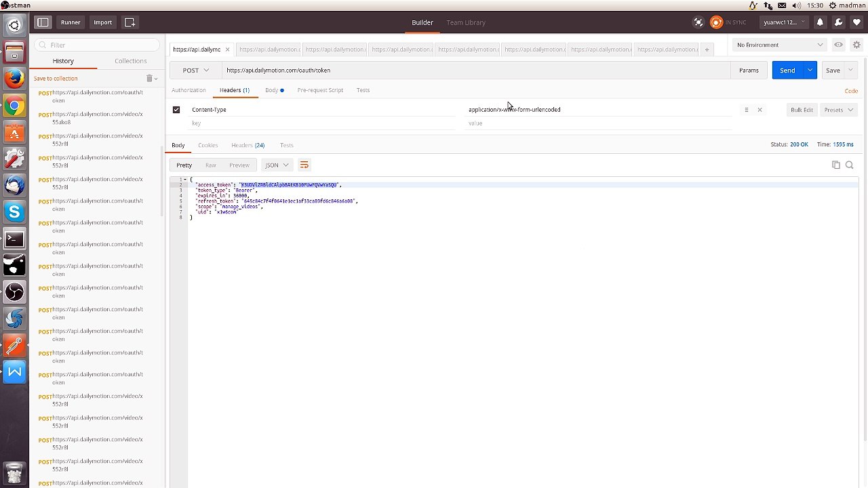This screenshot has width=868, height=488.
Task: Open the Code link
Action: pyautogui.click(x=851, y=91)
